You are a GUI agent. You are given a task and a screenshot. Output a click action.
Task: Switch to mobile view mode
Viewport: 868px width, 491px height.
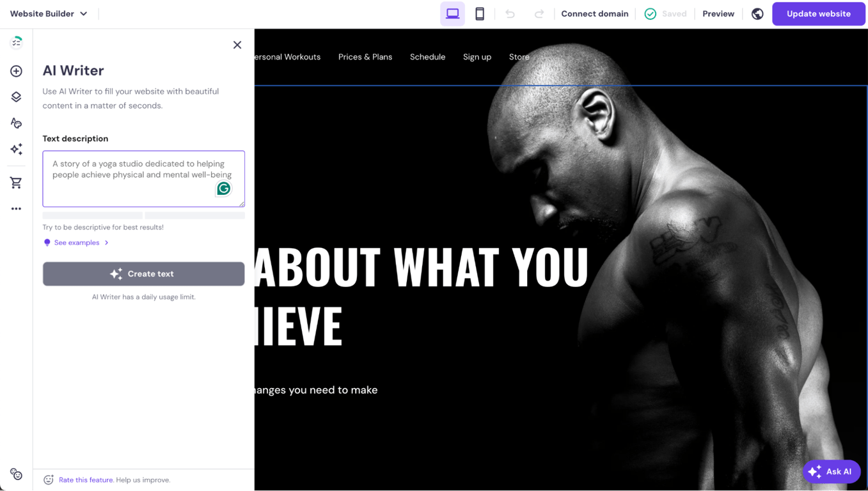click(x=480, y=13)
